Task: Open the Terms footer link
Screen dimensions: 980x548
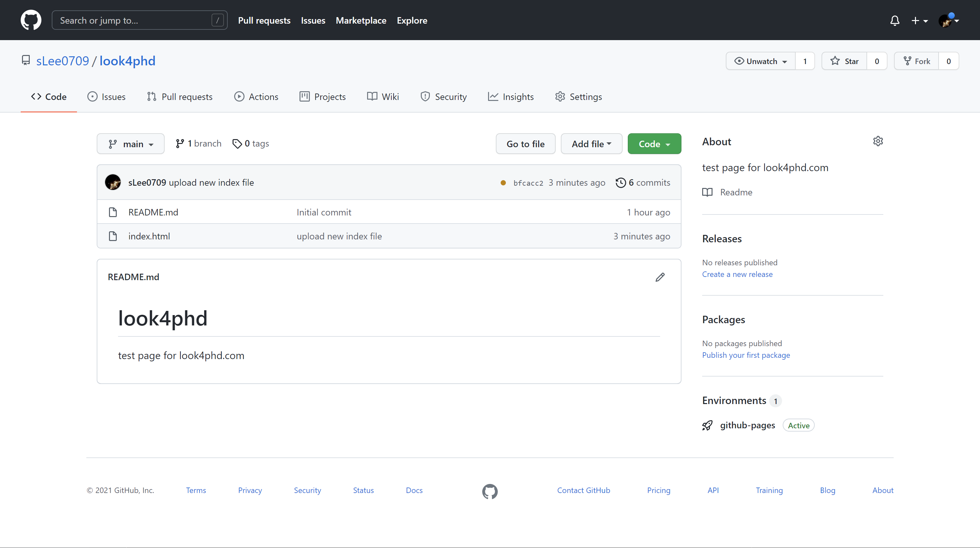Action: pyautogui.click(x=196, y=490)
